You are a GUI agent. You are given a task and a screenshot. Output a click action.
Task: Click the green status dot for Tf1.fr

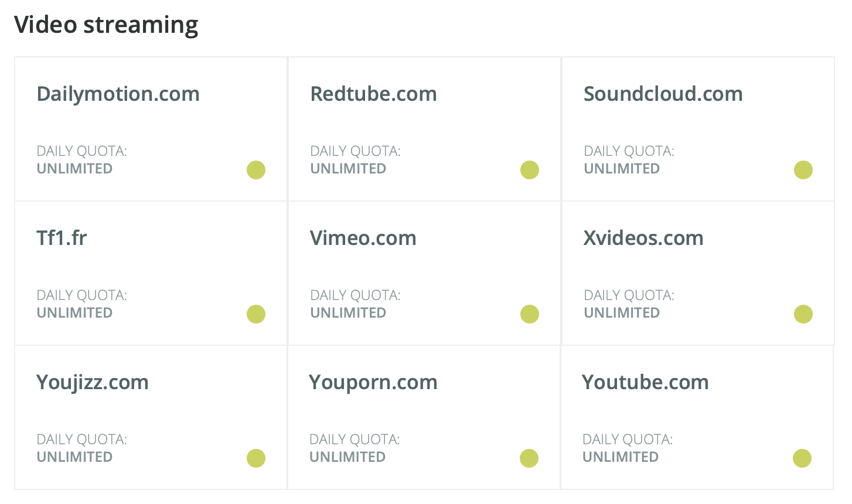(x=256, y=314)
